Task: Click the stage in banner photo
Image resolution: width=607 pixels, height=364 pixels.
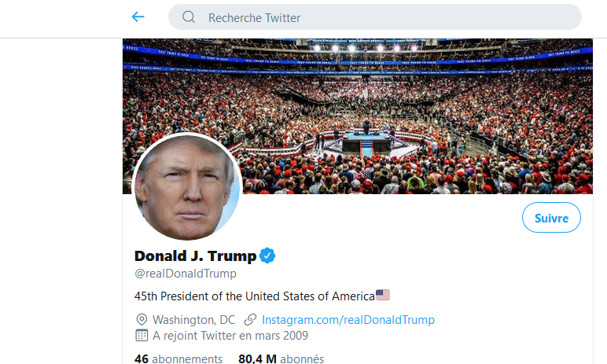Action: click(366, 142)
